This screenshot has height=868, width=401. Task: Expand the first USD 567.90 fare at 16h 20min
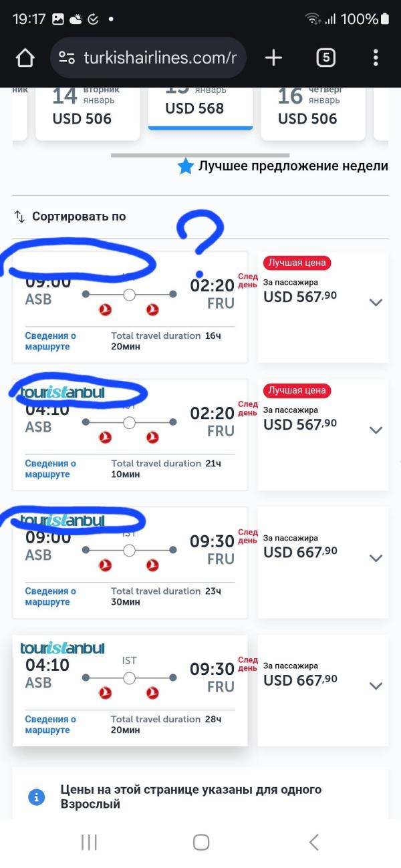point(376,302)
